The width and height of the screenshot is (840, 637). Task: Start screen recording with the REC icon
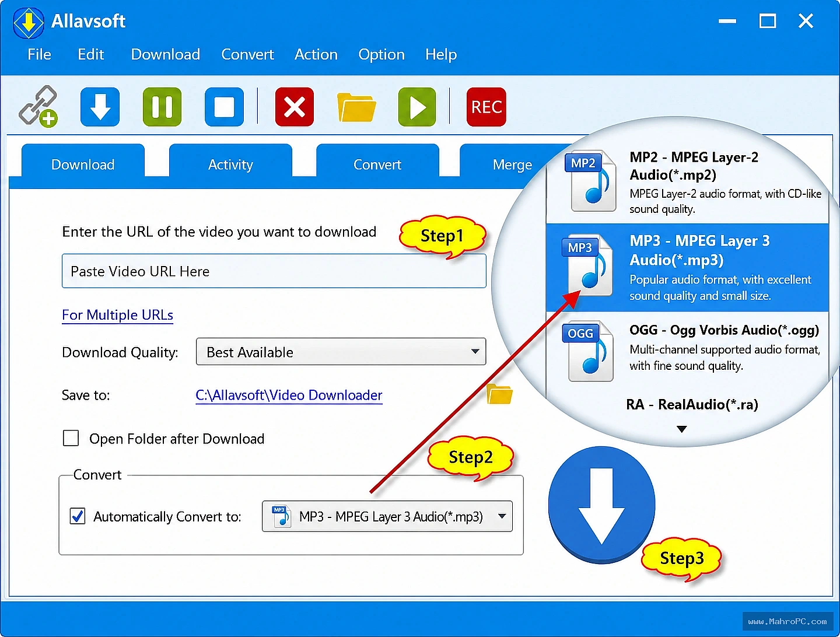click(x=487, y=107)
